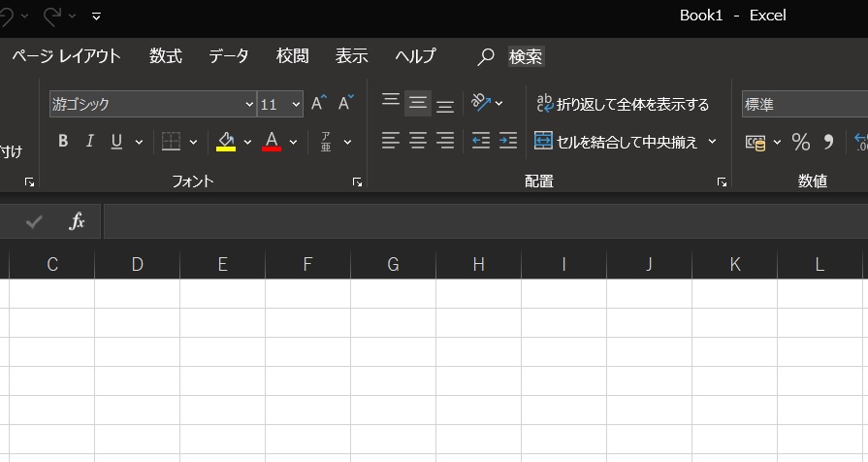This screenshot has width=868, height=462.
Task: Select column L header
Action: coord(820,264)
